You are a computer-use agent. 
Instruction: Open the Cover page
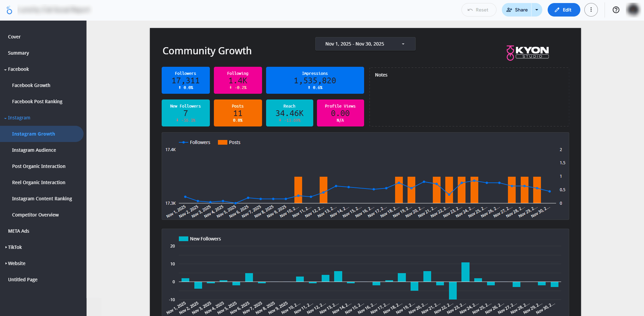click(x=14, y=37)
